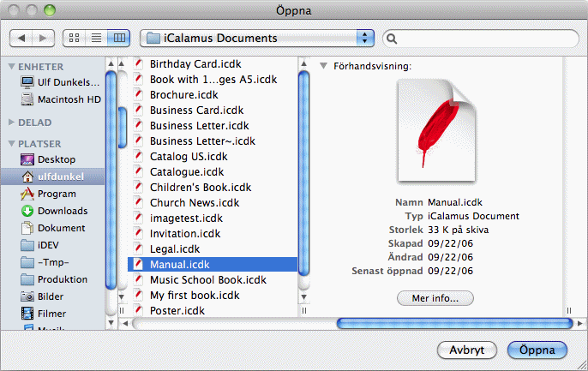588x371 pixels.
Task: Switch to list view mode
Action: (96, 39)
